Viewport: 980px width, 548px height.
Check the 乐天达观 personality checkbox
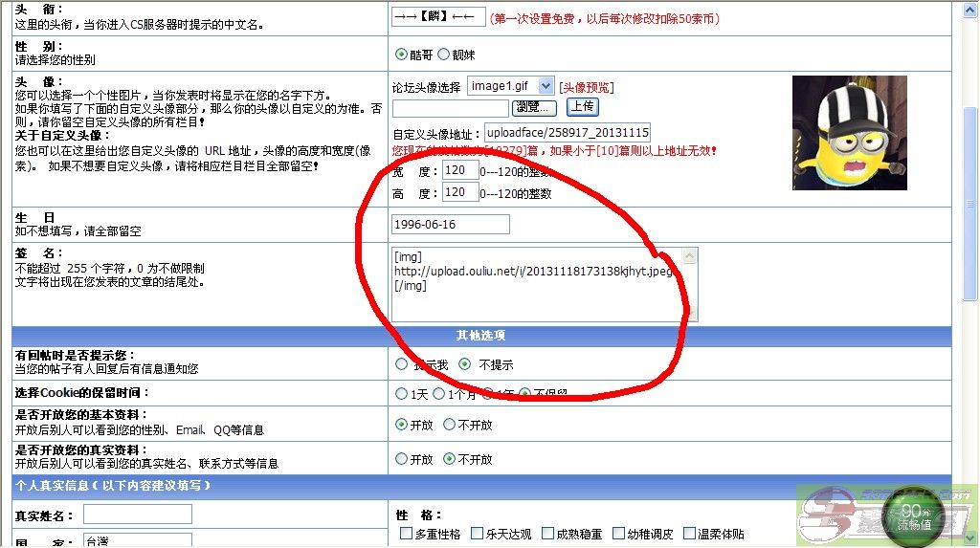coord(477,534)
